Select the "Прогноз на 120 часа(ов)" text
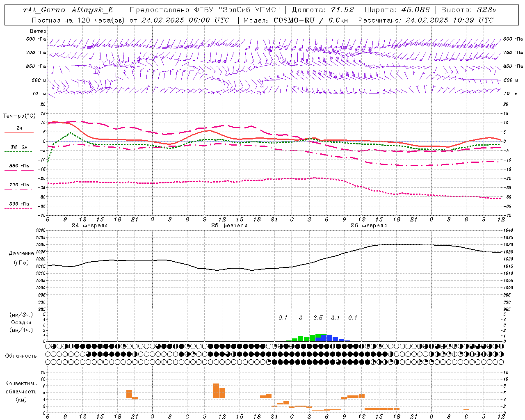The image size is (525, 420). pos(79,20)
